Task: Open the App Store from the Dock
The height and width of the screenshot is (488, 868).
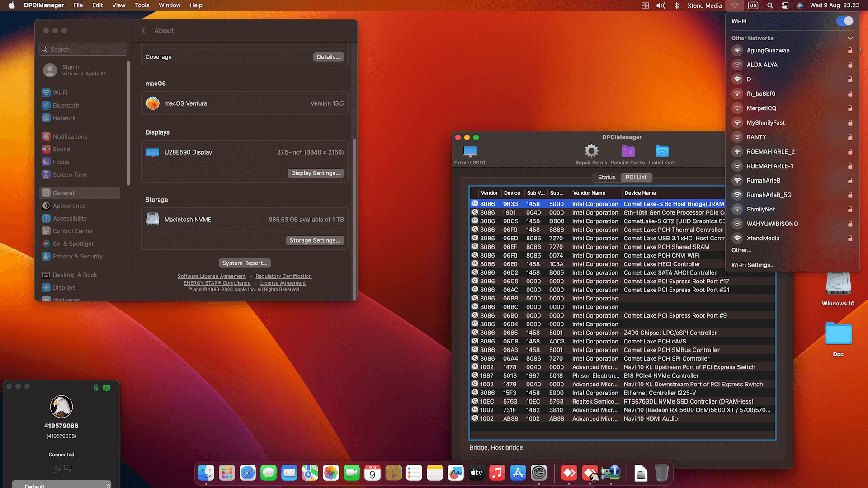Action: tap(518, 473)
